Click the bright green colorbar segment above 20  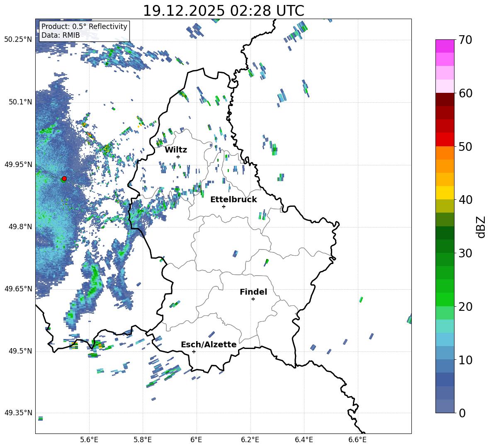[x=445, y=299]
